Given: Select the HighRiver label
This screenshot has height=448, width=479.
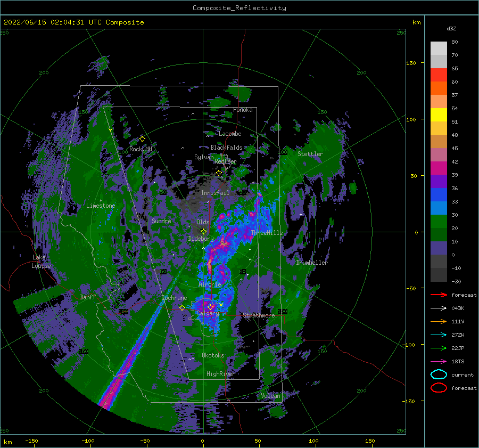Looking at the screenshot, I should tap(220, 374).
